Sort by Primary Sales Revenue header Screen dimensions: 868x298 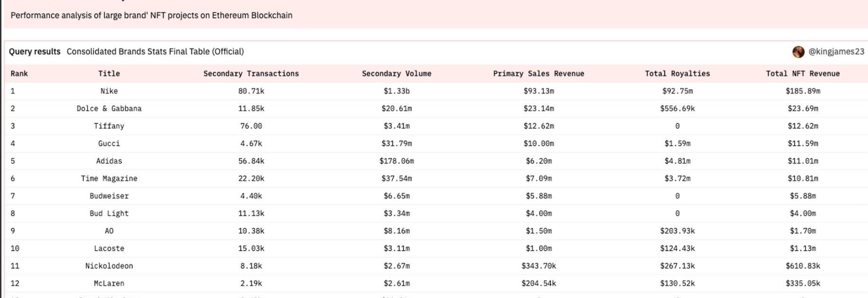click(538, 74)
